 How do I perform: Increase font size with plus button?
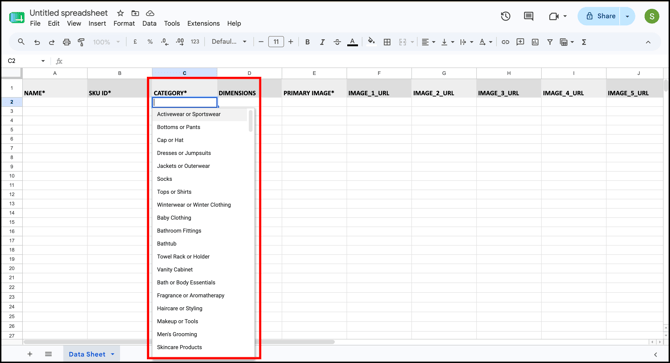click(x=291, y=42)
